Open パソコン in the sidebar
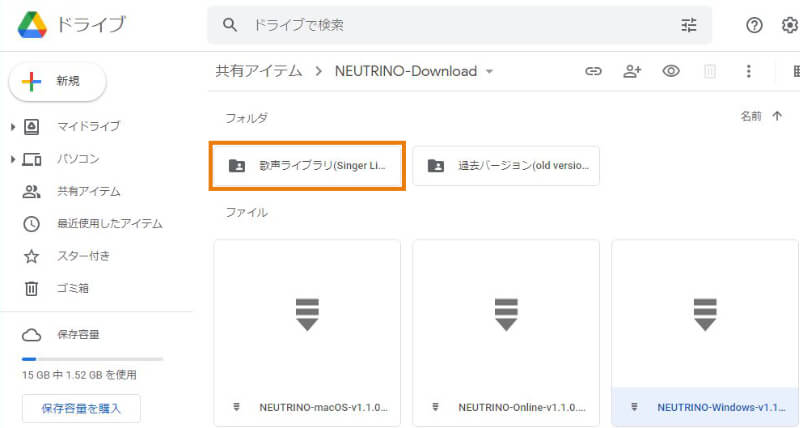The width and height of the screenshot is (800, 428). click(x=78, y=159)
